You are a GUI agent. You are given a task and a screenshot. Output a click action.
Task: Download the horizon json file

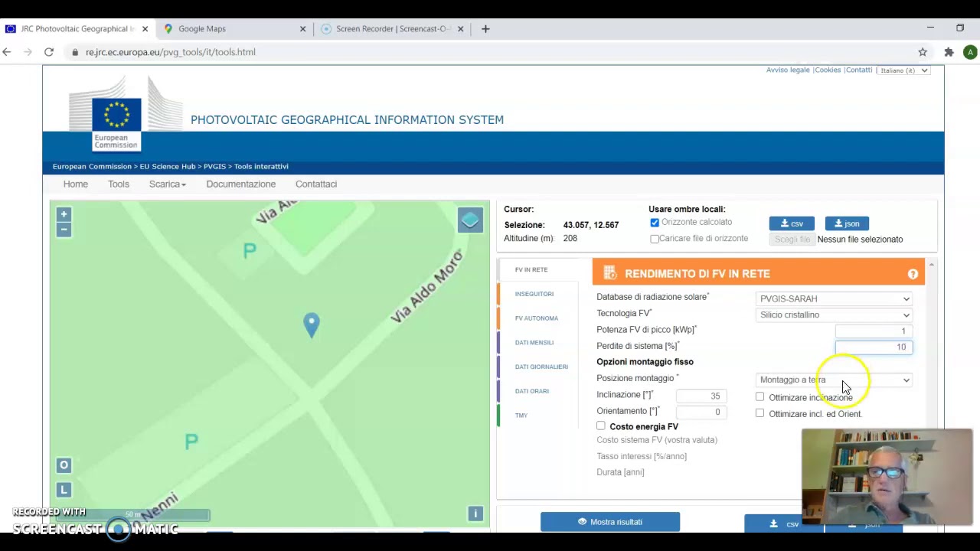[847, 223]
